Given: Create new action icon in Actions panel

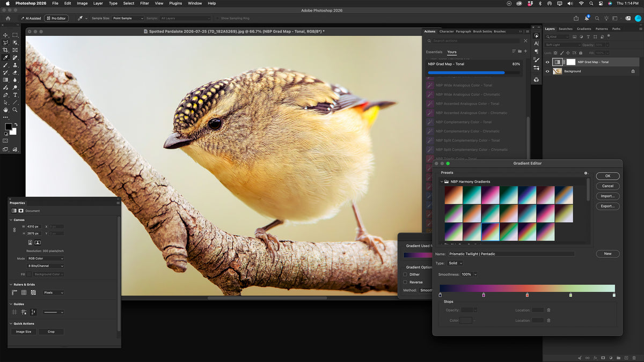Looking at the screenshot, I should click(525, 51).
